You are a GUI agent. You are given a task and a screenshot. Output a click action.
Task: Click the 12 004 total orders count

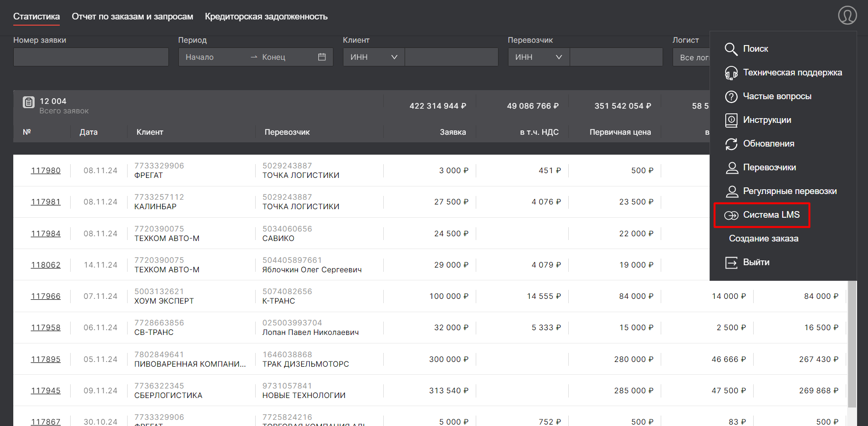pyautogui.click(x=53, y=101)
